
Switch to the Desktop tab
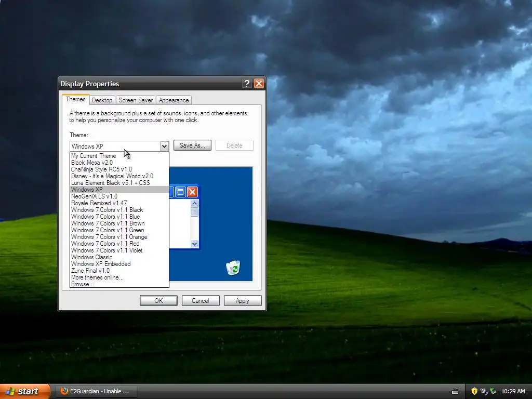102,100
